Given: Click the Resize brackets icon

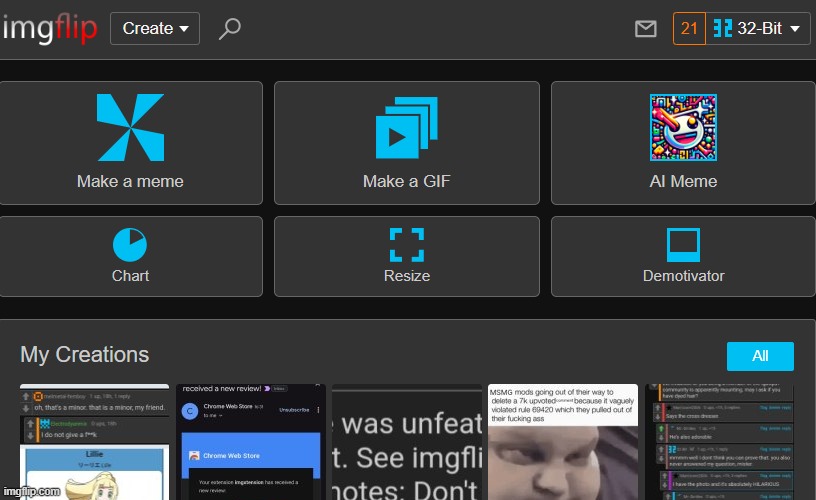Looking at the screenshot, I should click(407, 245).
